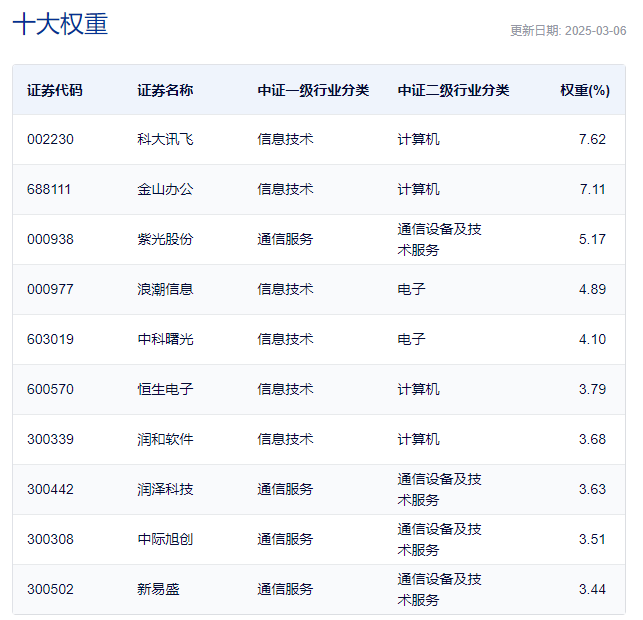643x620 pixels.
Task: Select stock code 300442
Action: pyautogui.click(x=50, y=490)
